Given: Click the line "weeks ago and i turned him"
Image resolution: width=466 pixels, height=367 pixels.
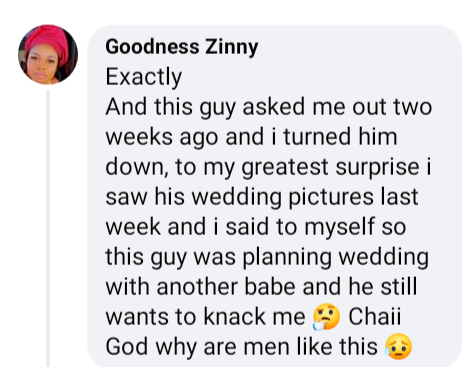Looking at the screenshot, I should pyautogui.click(x=251, y=137).
